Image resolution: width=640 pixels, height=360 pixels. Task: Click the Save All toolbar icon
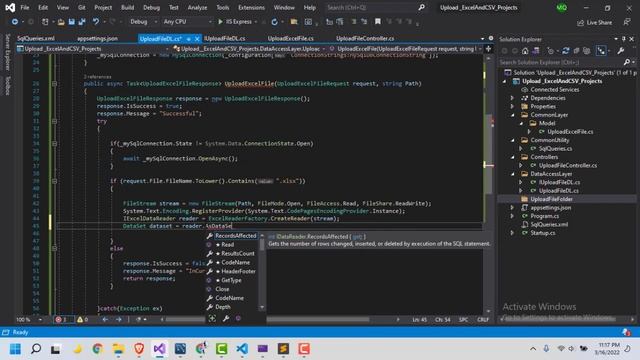pos(82,22)
